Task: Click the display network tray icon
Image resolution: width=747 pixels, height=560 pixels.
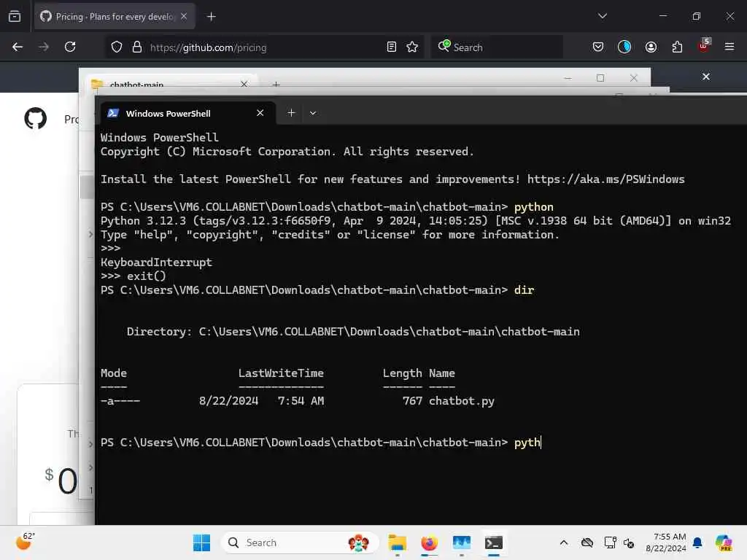Action: coord(611,542)
